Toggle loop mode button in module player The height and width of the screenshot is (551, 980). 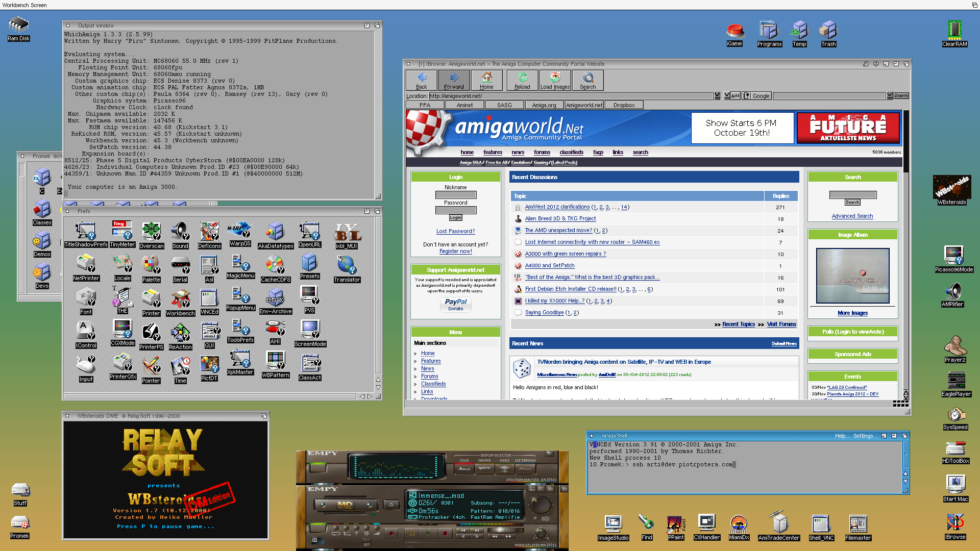(336, 528)
